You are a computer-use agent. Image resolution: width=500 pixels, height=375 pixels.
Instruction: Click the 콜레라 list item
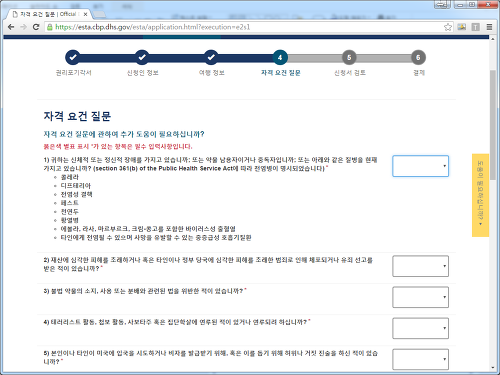point(69,177)
